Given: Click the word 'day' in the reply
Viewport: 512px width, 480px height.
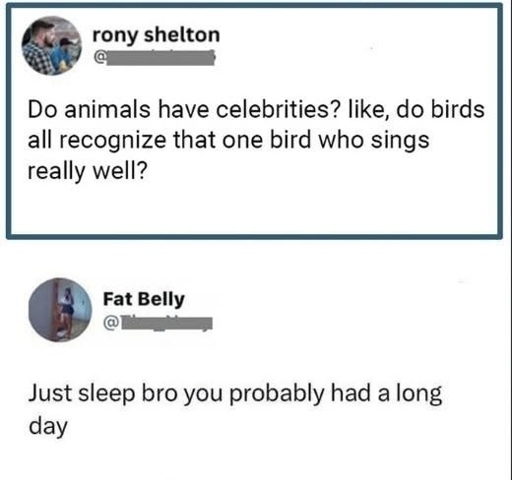Looking at the screenshot, I should click(x=48, y=427).
